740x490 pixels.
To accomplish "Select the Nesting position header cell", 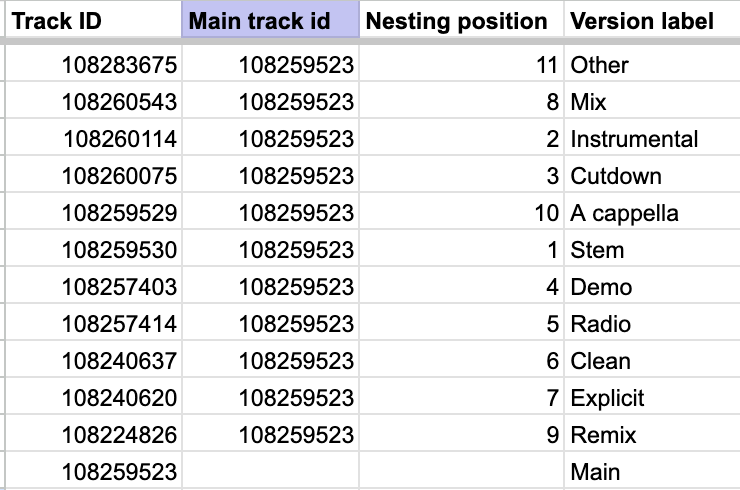I will pyautogui.click(x=462, y=20).
